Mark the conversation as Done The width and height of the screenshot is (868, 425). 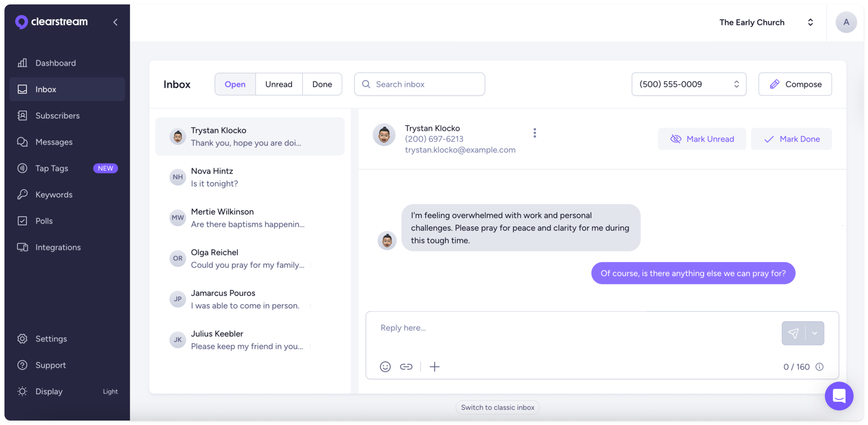[x=792, y=139]
